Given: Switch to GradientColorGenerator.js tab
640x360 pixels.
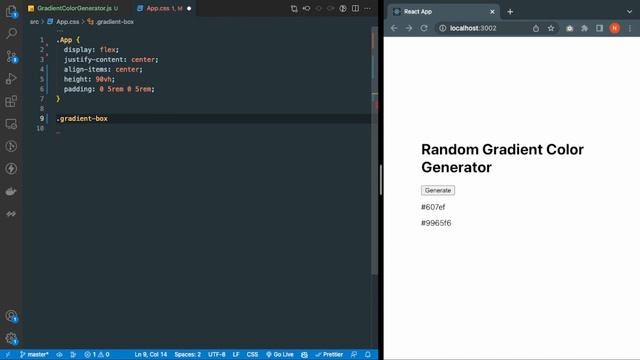Looking at the screenshot, I should coord(74,8).
